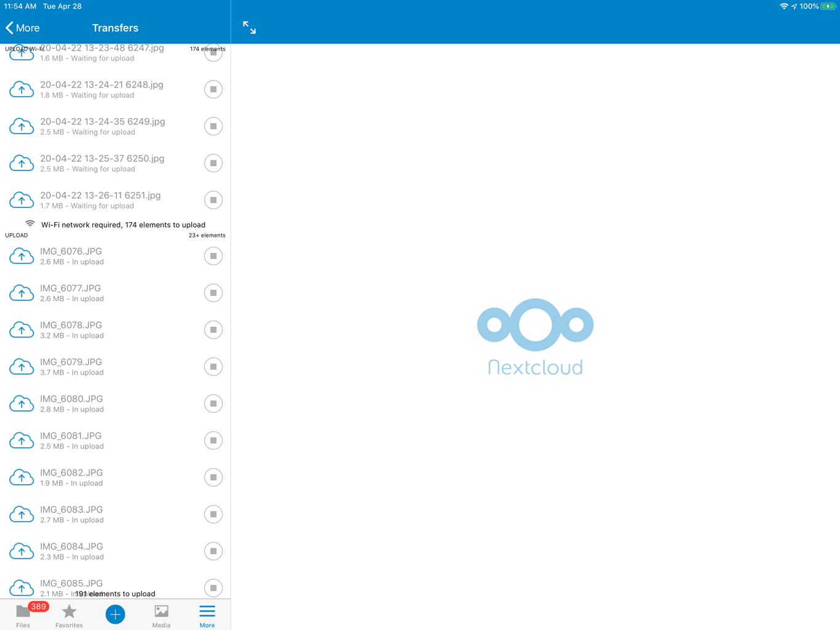Tap cloud upload icon for IMG_6082.JPG
840x630 pixels.
[x=22, y=477]
